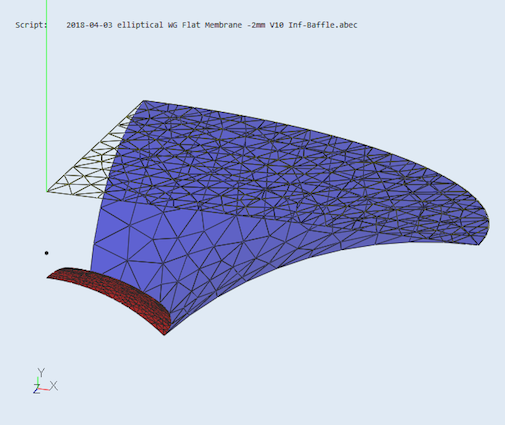Click the 'Script:' label

(31, 25)
